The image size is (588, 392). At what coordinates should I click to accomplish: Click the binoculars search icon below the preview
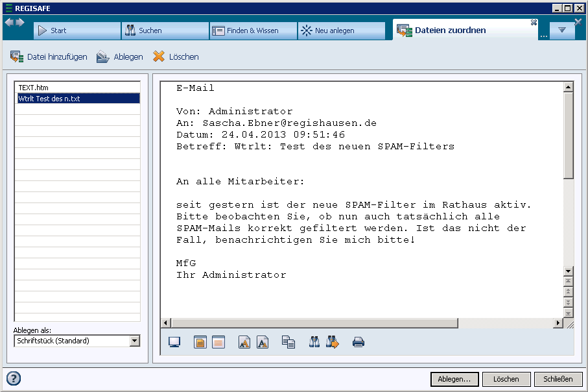[314, 342]
